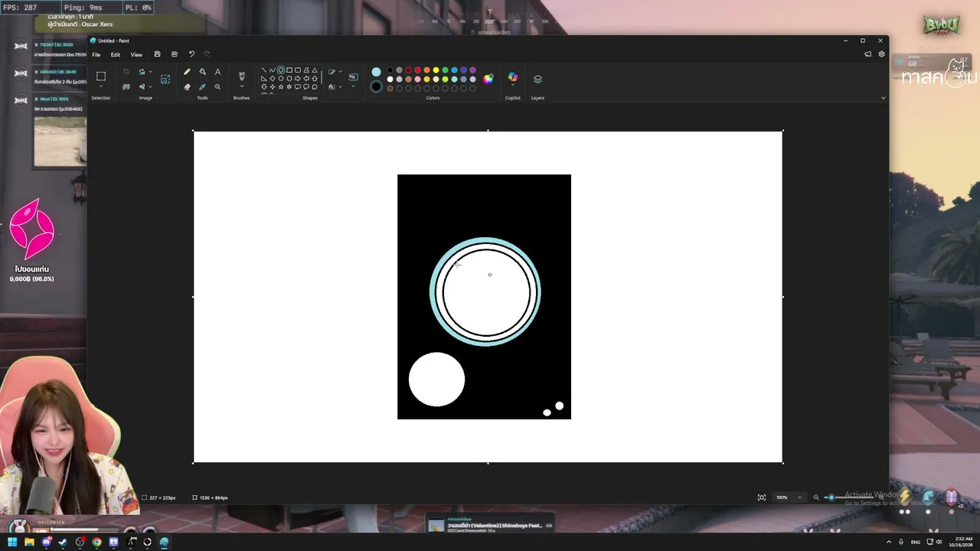This screenshot has height=551, width=980.
Task: Open the View menu
Action: [x=136, y=54]
